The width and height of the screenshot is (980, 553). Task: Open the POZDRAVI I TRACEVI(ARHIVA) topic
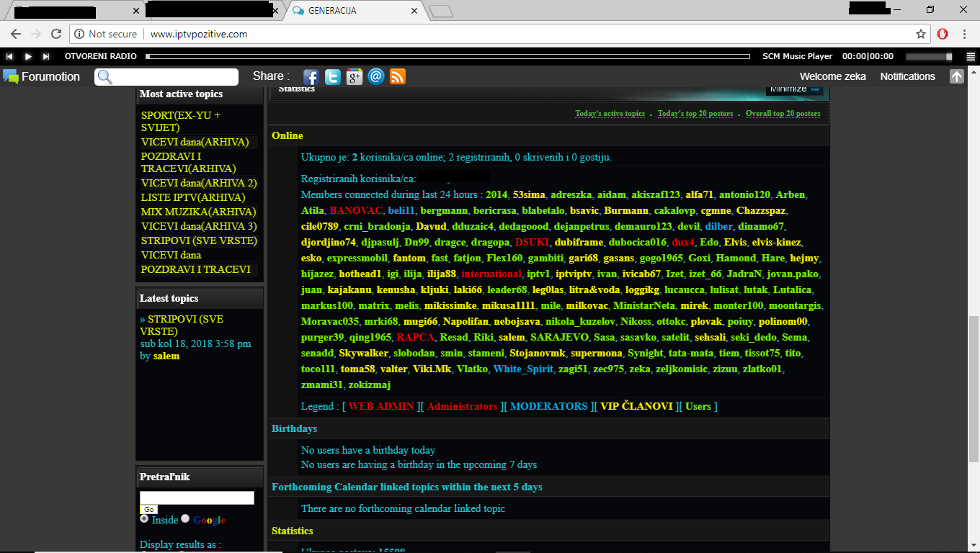189,162
